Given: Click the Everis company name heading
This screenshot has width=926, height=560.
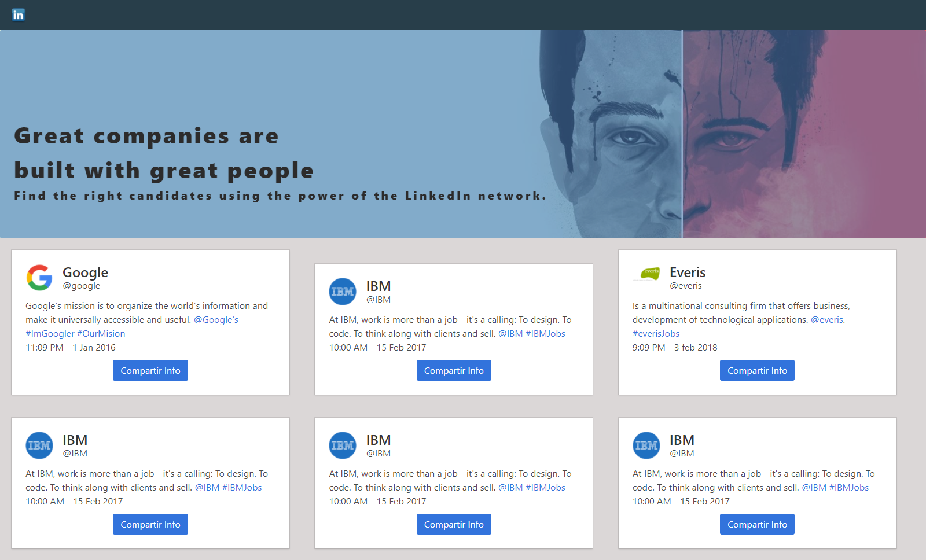Looking at the screenshot, I should [x=688, y=272].
